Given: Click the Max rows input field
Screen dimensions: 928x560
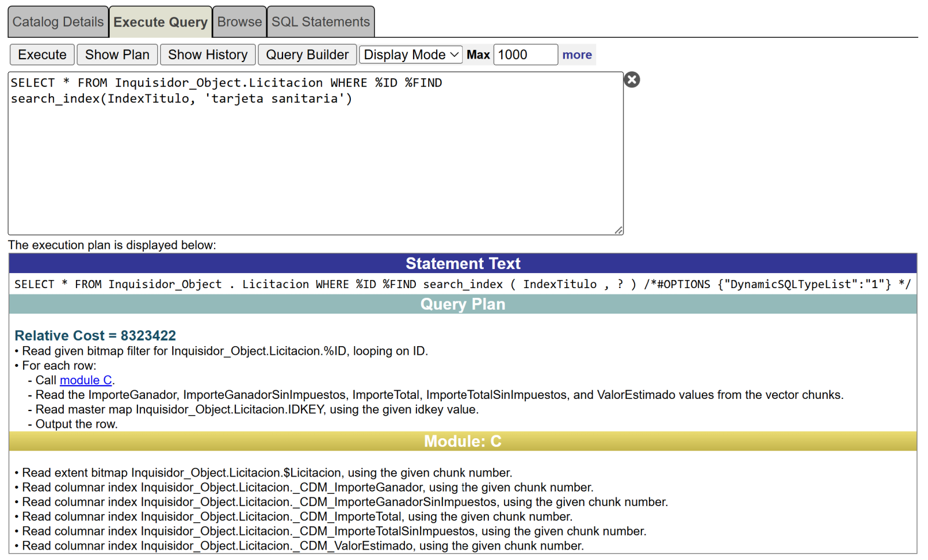Looking at the screenshot, I should [525, 55].
